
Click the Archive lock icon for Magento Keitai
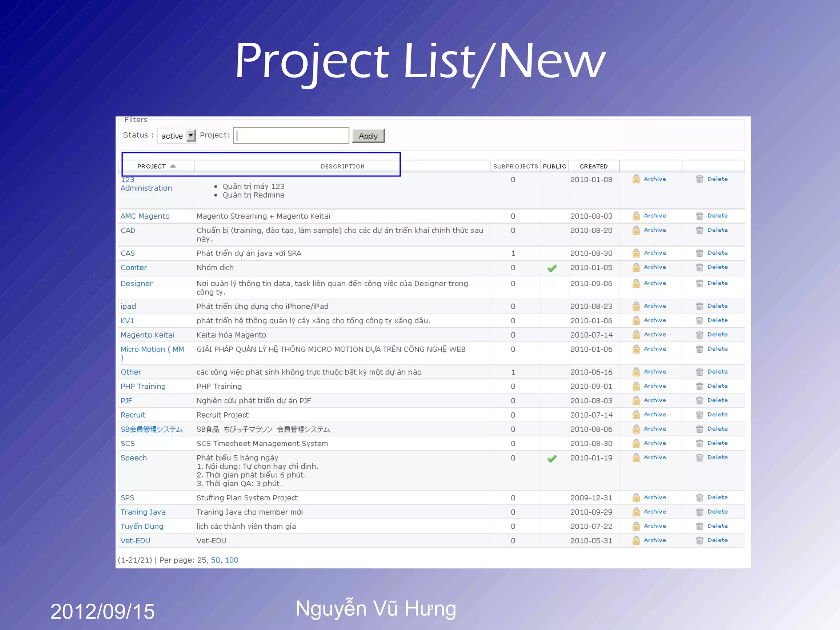[636, 335]
